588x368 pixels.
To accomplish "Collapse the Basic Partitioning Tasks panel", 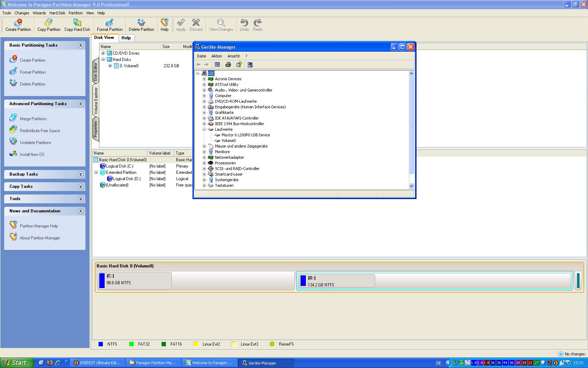I will [x=80, y=45].
